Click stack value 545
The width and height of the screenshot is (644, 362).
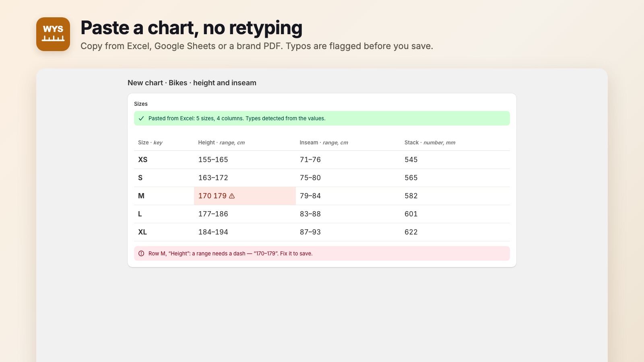[411, 160]
